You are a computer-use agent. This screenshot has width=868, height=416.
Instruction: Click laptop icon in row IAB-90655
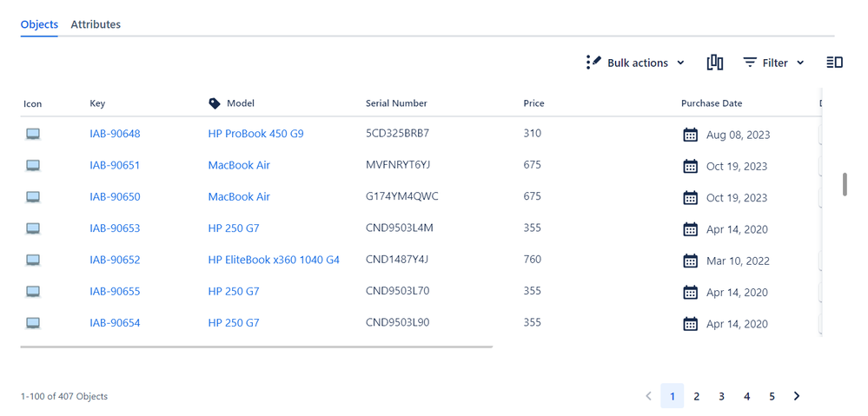point(33,292)
